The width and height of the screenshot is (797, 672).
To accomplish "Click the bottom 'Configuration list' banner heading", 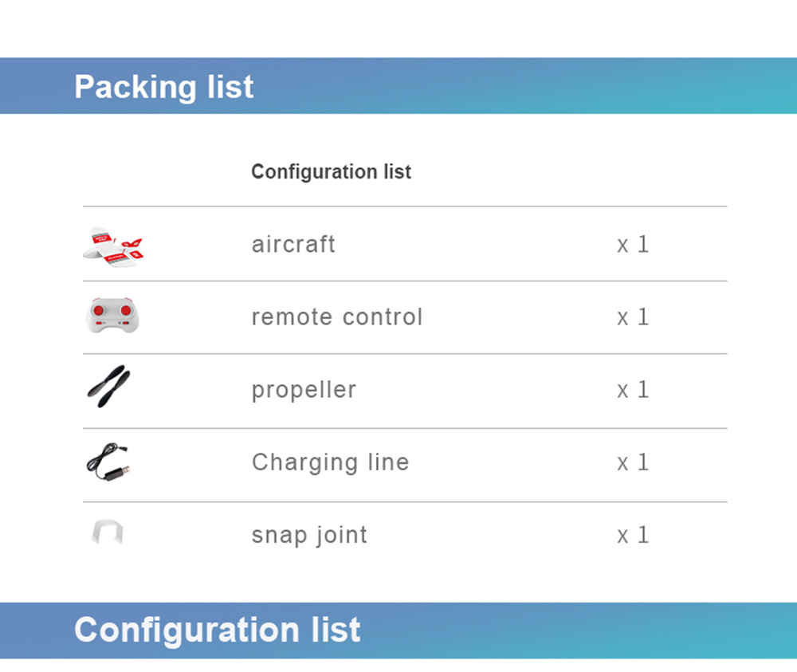I will pos(217,630).
